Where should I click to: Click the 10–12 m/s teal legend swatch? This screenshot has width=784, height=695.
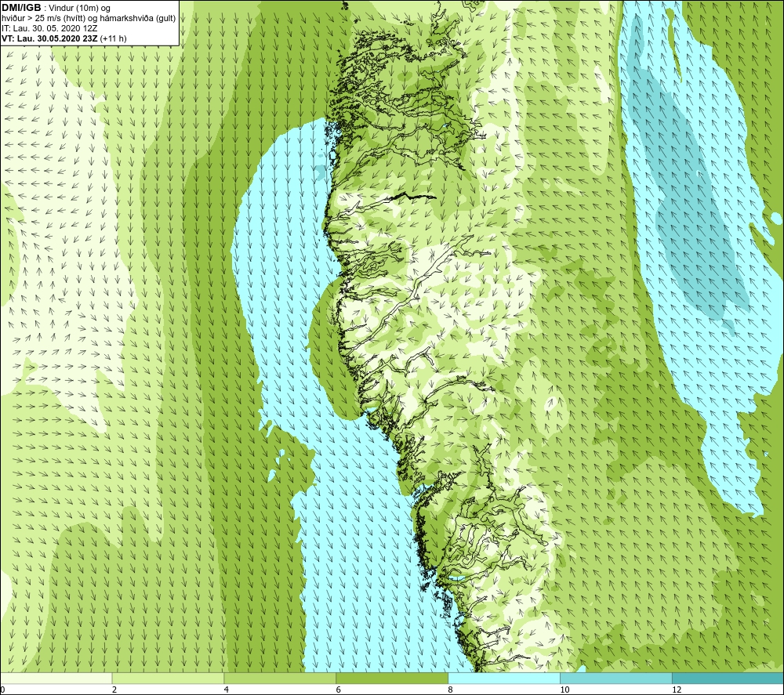point(616,678)
